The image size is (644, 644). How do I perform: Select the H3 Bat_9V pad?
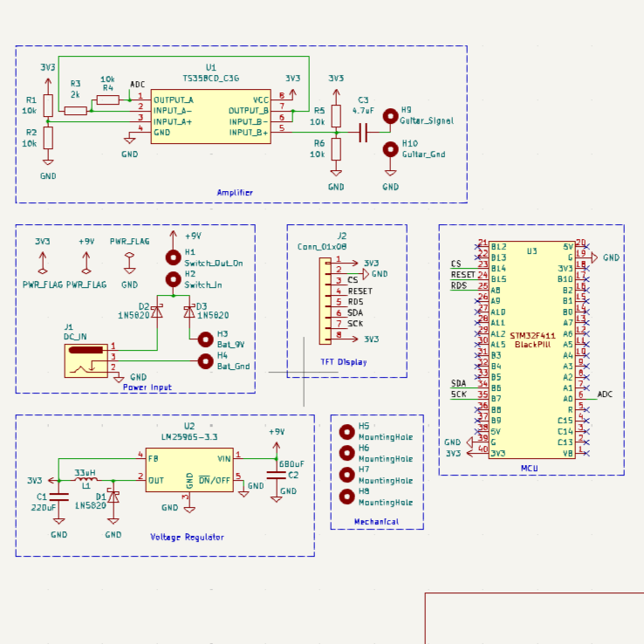click(206, 339)
